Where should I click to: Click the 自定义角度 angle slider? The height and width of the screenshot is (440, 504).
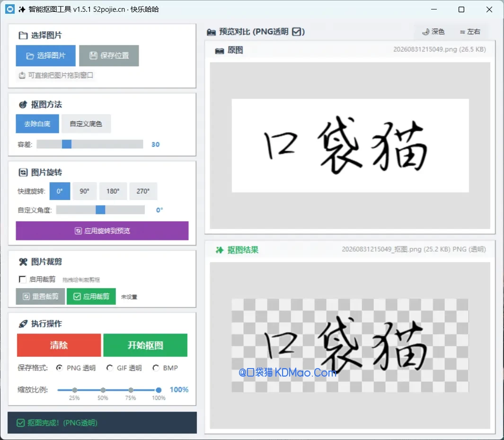pos(100,210)
